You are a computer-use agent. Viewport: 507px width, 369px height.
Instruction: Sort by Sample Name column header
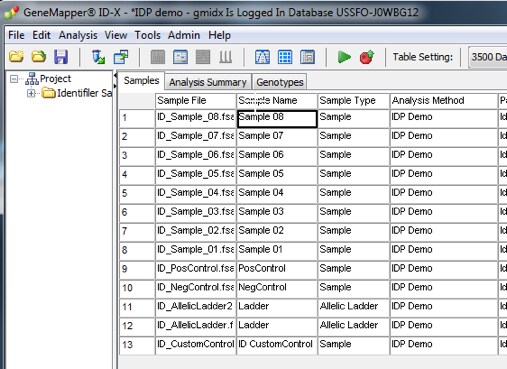(277, 101)
